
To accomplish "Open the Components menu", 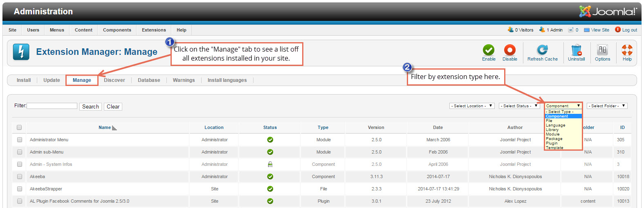I will point(117,30).
